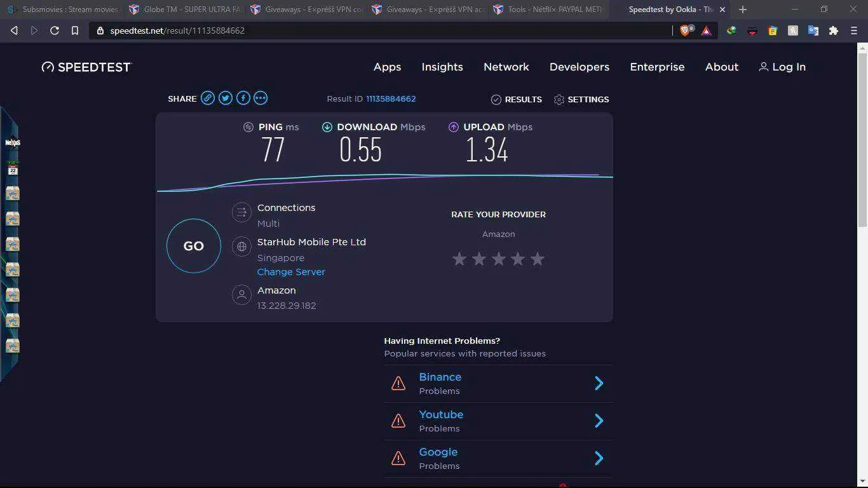
Task: Click the ping value 77
Action: [273, 151]
